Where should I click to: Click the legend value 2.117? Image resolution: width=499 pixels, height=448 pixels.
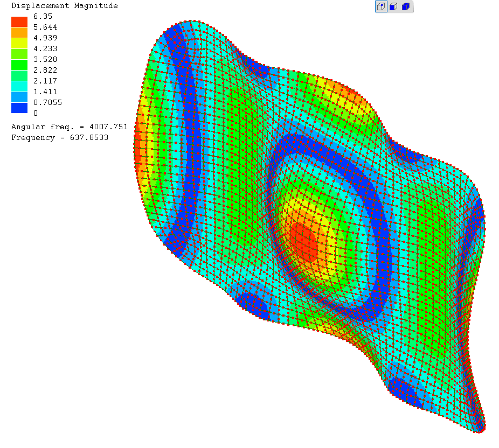tap(45, 81)
